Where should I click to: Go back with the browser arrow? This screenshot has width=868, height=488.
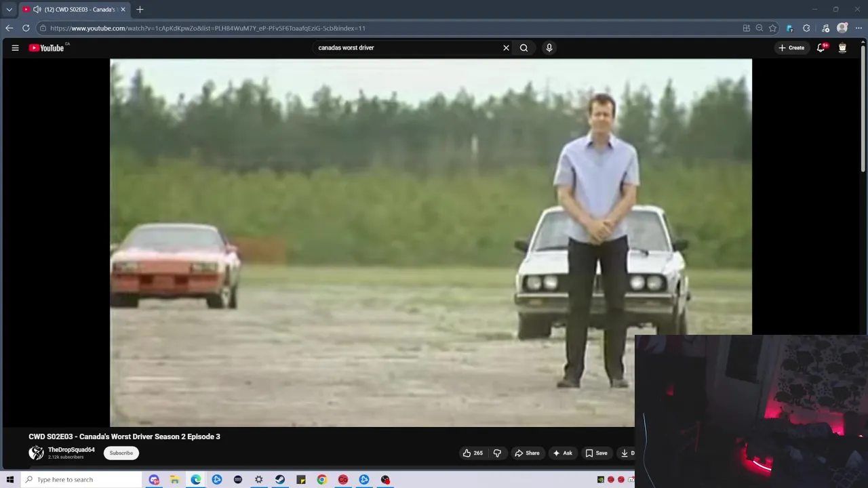[9, 28]
